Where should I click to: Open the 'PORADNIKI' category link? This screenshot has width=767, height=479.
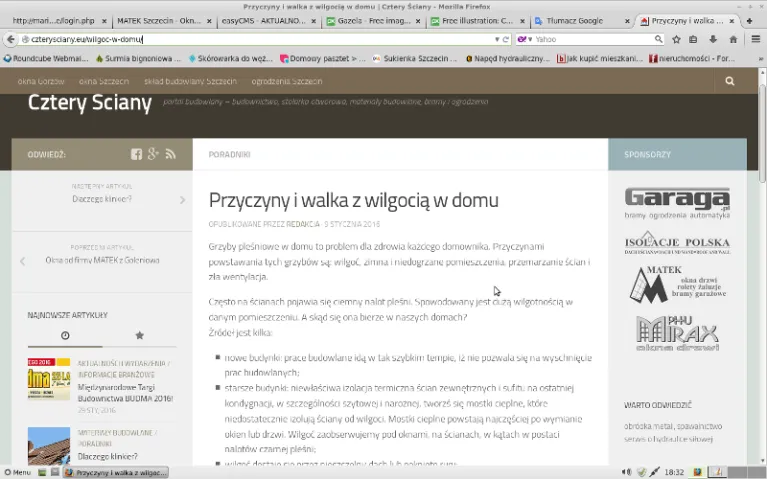229,155
